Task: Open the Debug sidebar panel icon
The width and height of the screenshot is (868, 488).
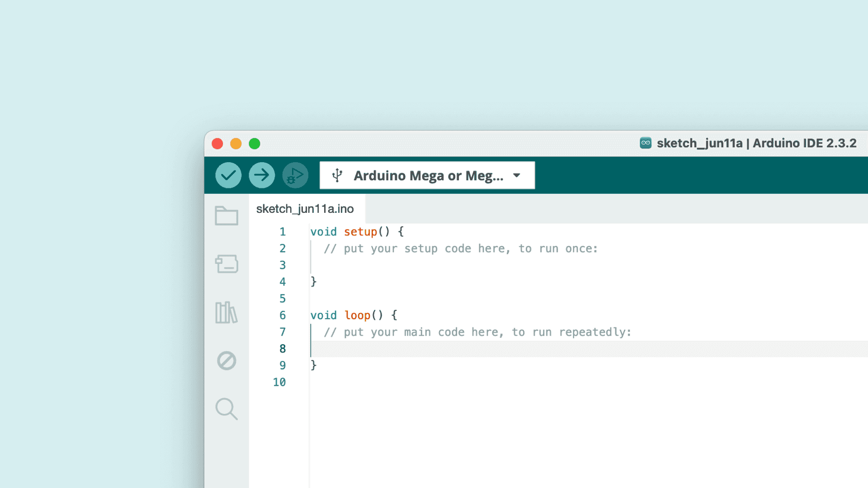Action: (226, 361)
